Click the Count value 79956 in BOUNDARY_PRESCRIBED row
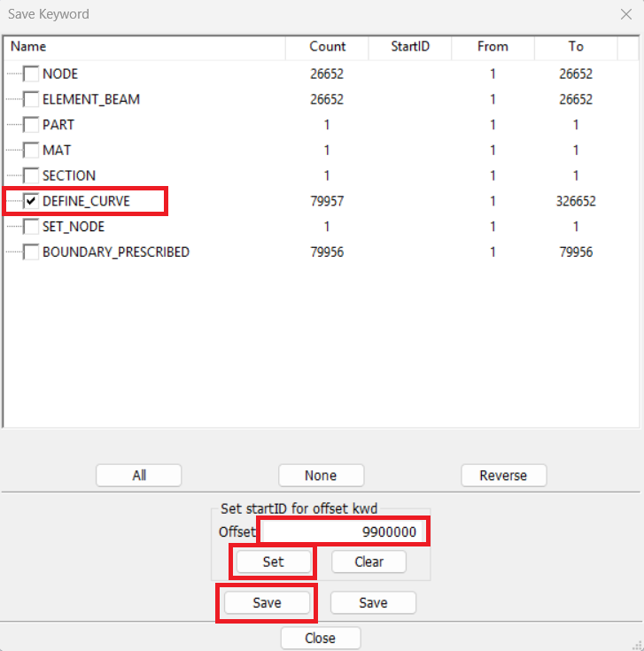Image resolution: width=644 pixels, height=651 pixels. pyautogui.click(x=327, y=252)
